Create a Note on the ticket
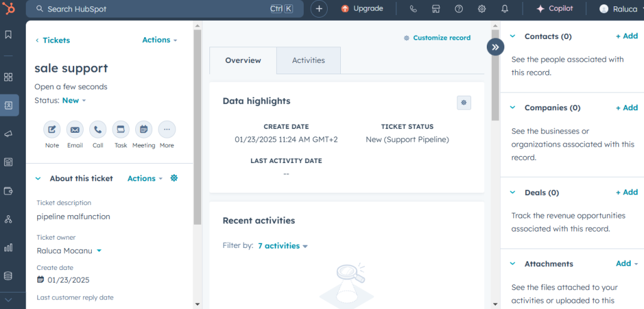644x309 pixels. coord(52,130)
